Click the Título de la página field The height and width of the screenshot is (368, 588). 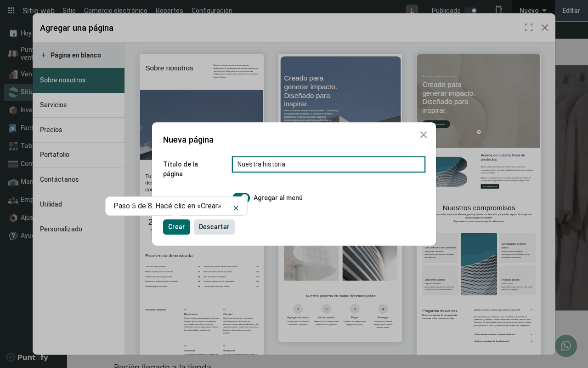[328, 164]
